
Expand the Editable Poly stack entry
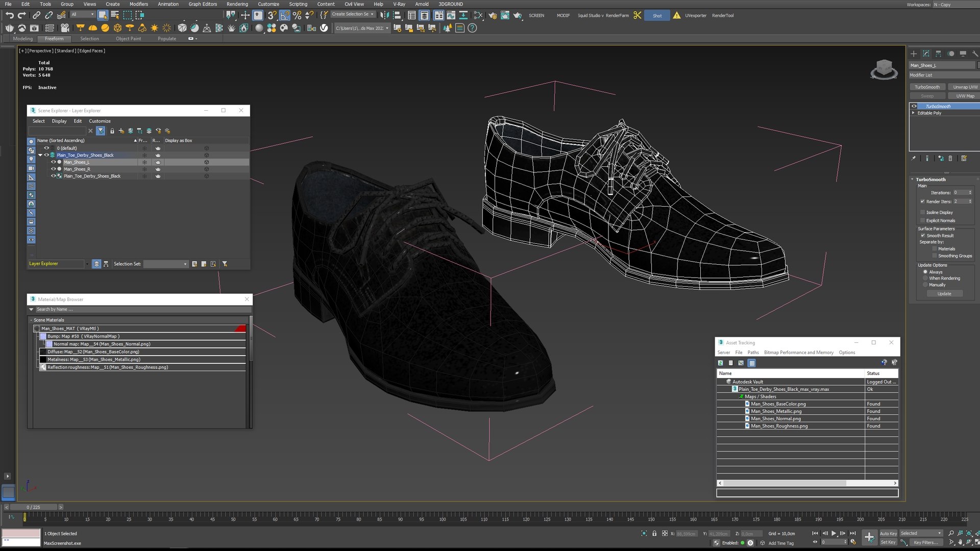(x=913, y=113)
